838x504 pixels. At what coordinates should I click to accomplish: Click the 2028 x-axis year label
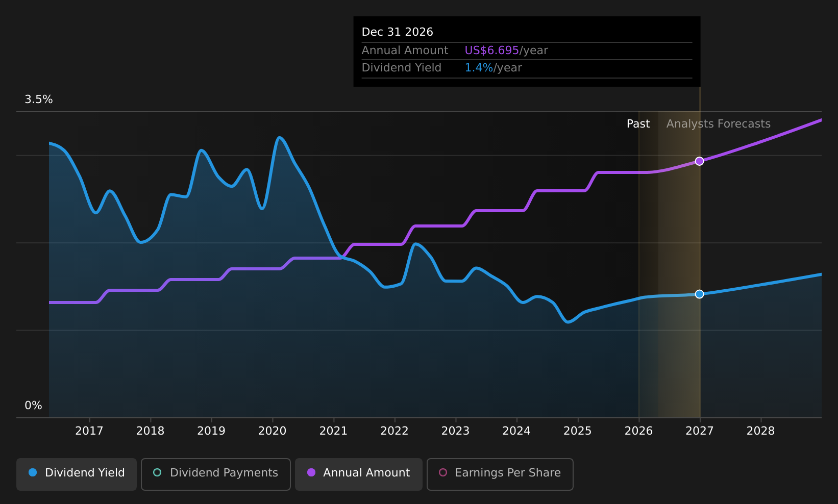(760, 431)
